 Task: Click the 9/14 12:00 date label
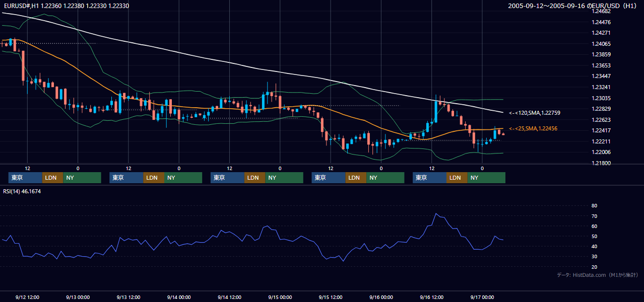click(x=229, y=297)
